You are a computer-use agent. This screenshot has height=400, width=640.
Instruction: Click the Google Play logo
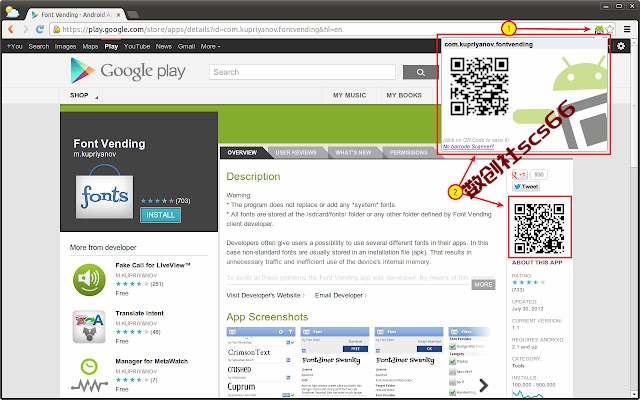click(x=128, y=71)
